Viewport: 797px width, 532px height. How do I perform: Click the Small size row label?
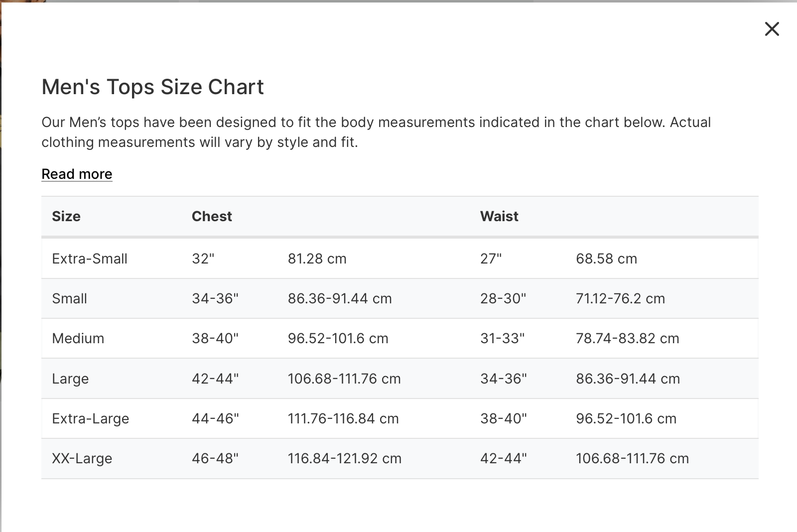pos(69,298)
